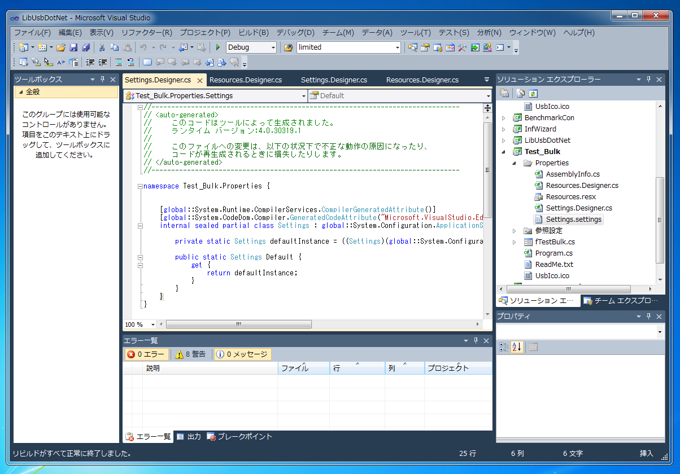Image resolution: width=680 pixels, height=474 pixels.
Task: Click the Find in Files icon
Action: pos(288,47)
